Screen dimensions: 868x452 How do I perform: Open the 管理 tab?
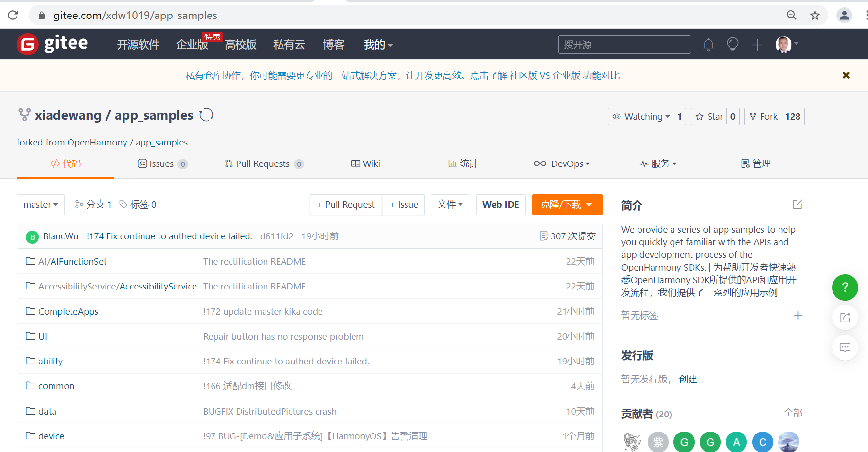click(x=756, y=163)
